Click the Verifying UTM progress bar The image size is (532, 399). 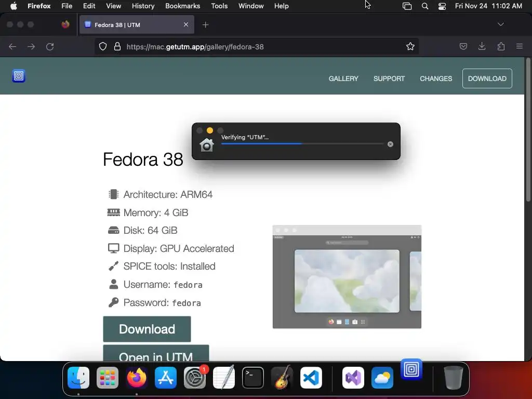tap(302, 144)
